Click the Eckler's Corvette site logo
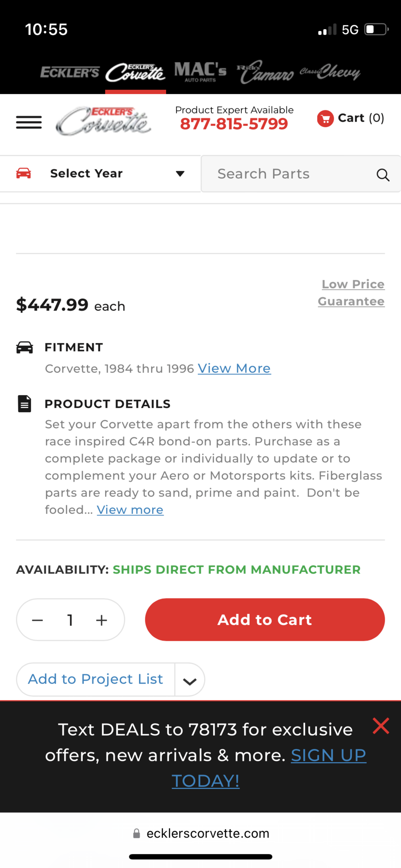Image resolution: width=401 pixels, height=868 pixels. tap(104, 121)
